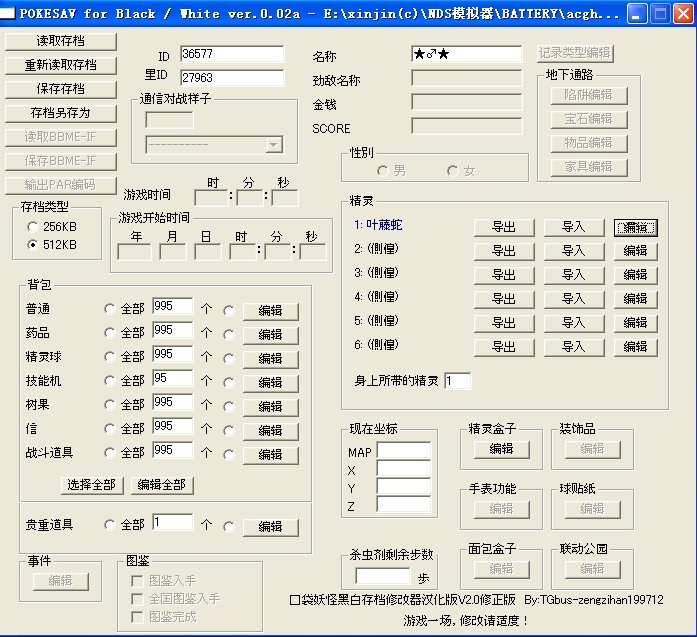Click into the SCORE field
This screenshot has width=697, height=637.
point(466,126)
